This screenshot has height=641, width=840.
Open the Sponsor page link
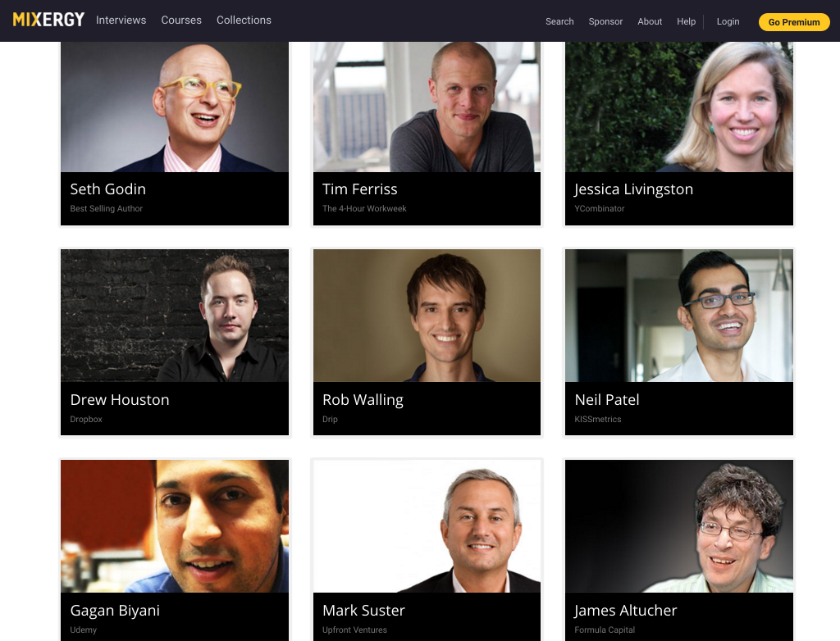[x=605, y=21]
